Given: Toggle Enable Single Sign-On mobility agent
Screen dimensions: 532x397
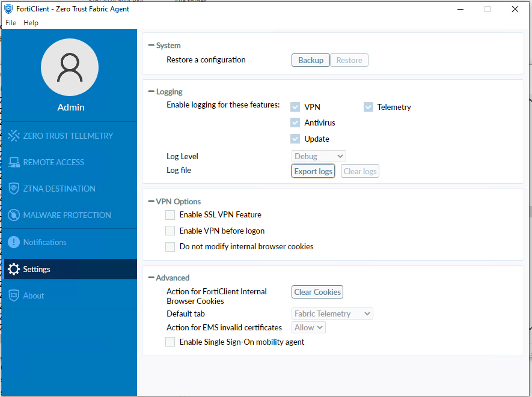Looking at the screenshot, I should click(171, 342).
